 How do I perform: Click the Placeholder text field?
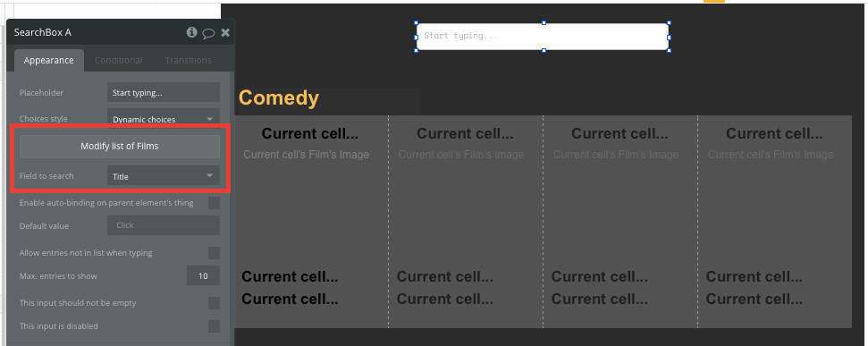[164, 92]
